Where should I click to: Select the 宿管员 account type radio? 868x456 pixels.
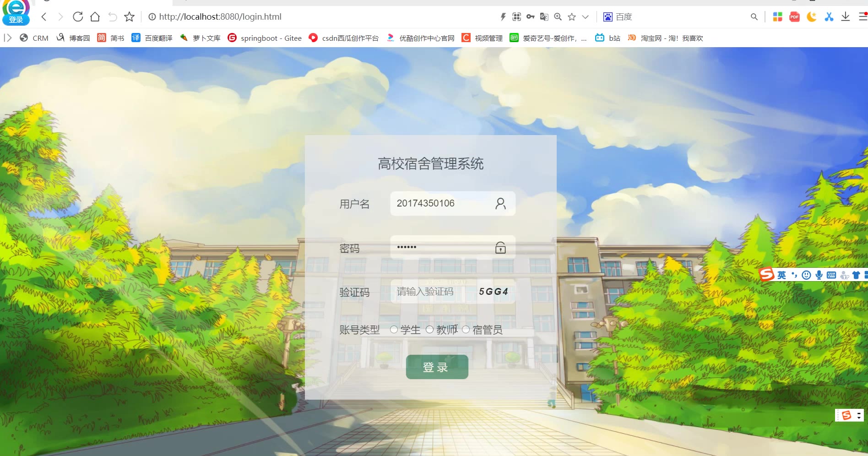pos(466,330)
